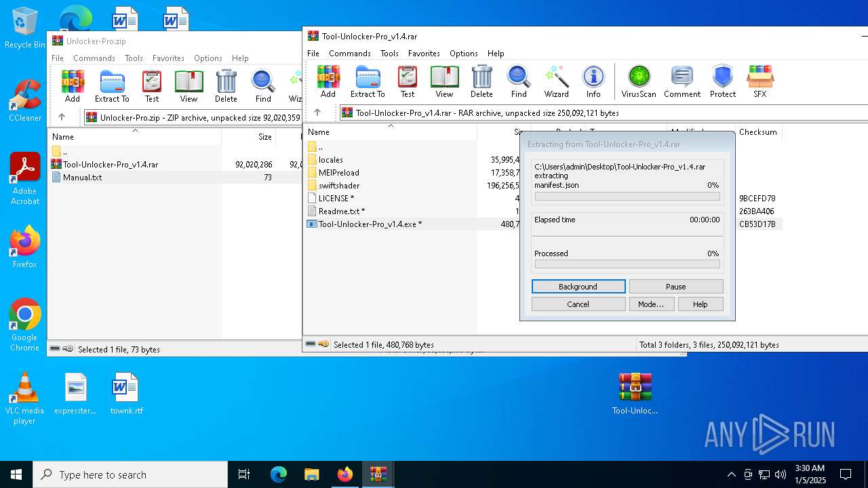Click Help button in extraction dialog
The width and height of the screenshot is (868, 488).
pos(701,304)
